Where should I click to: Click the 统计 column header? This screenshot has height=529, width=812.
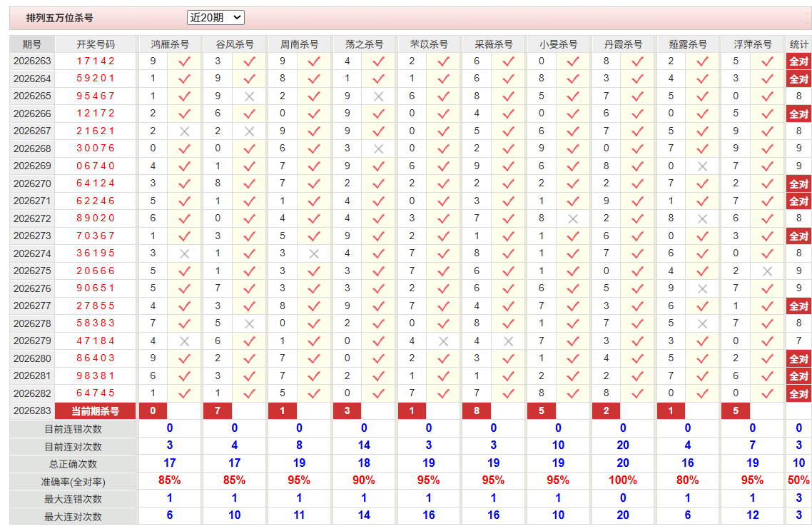(x=798, y=44)
